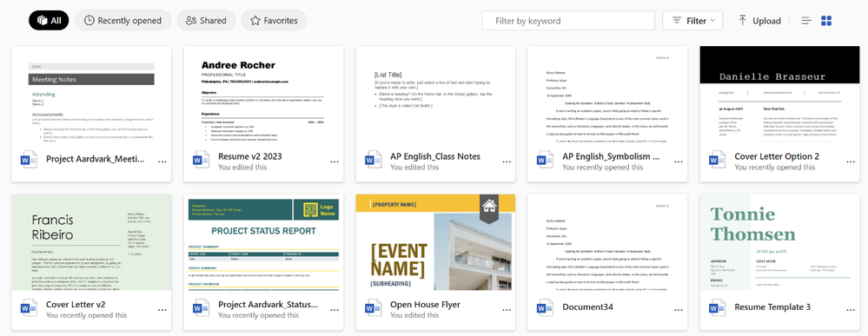This screenshot has width=868, height=336.
Task: Open more options for Resume v2 2023
Action: (335, 161)
